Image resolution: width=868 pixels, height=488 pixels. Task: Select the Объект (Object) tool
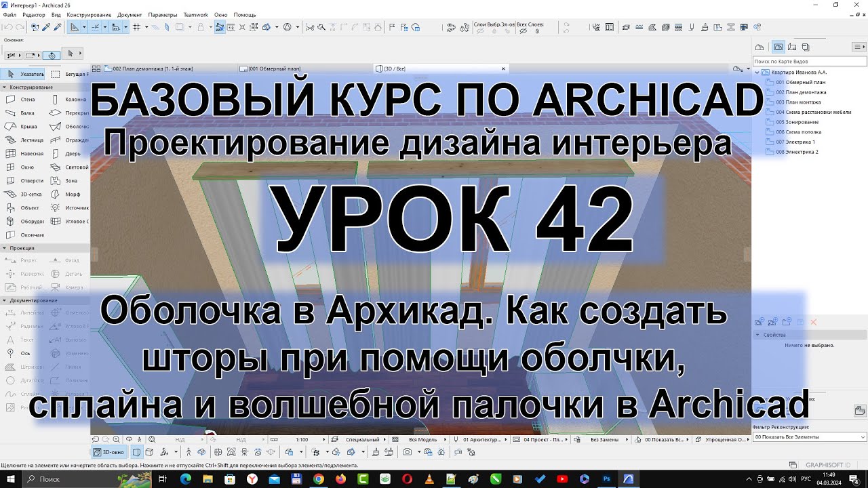pyautogui.click(x=23, y=208)
